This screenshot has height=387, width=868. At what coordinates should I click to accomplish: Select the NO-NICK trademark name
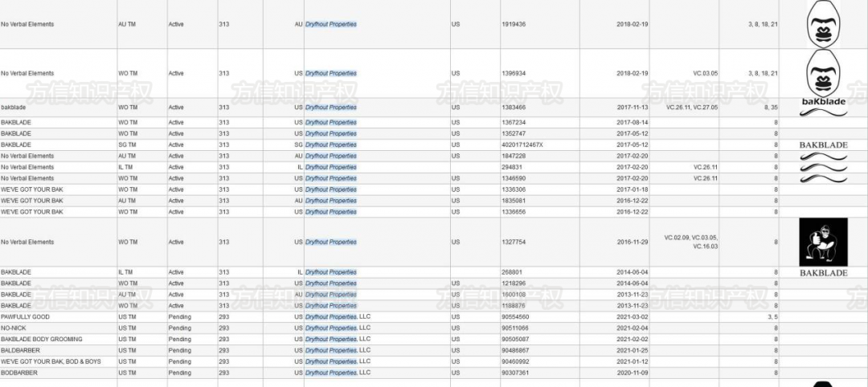[x=14, y=328]
